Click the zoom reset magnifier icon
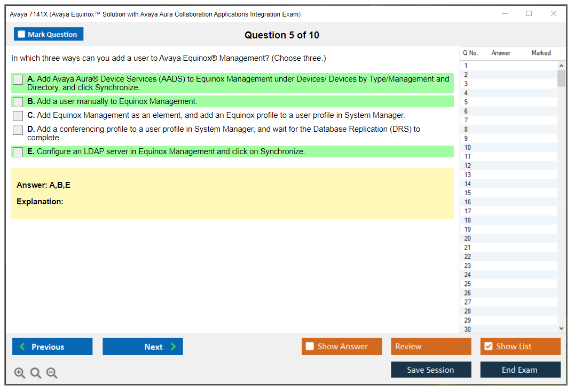This screenshot has height=392, width=574. tap(36, 373)
